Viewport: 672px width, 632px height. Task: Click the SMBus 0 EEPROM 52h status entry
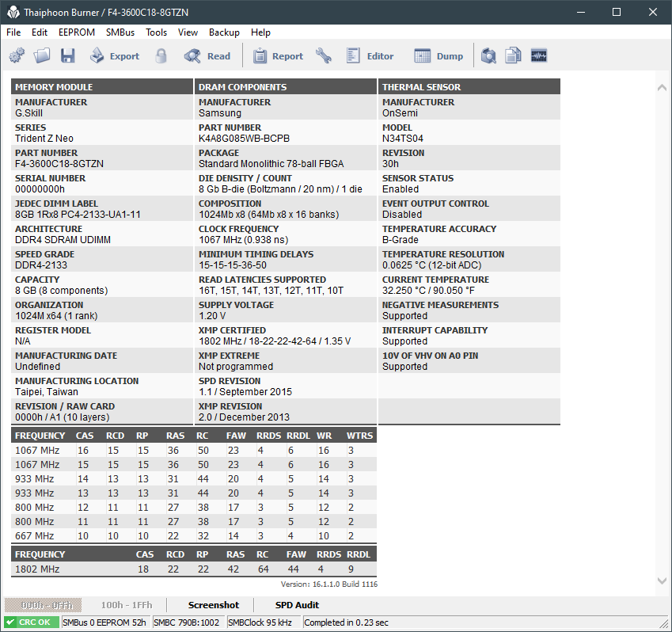coord(104,622)
